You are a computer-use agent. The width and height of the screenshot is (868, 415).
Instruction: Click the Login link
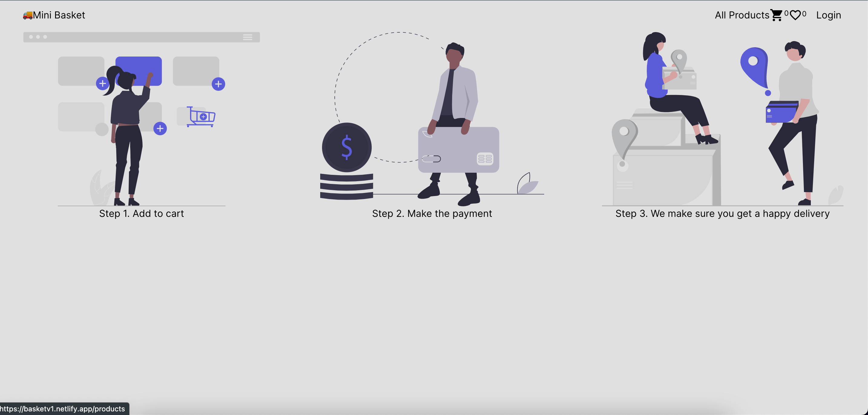pyautogui.click(x=828, y=15)
